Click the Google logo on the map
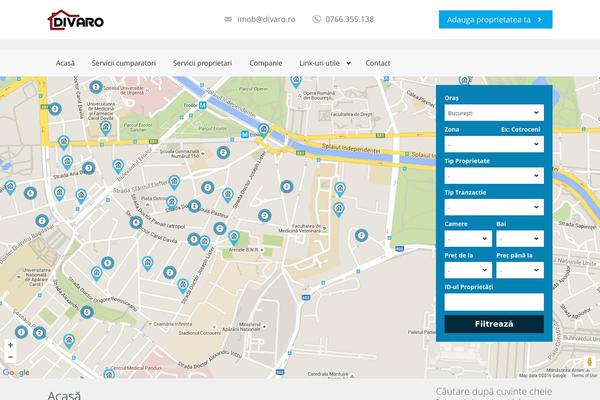The width and height of the screenshot is (600, 400). click(16, 372)
